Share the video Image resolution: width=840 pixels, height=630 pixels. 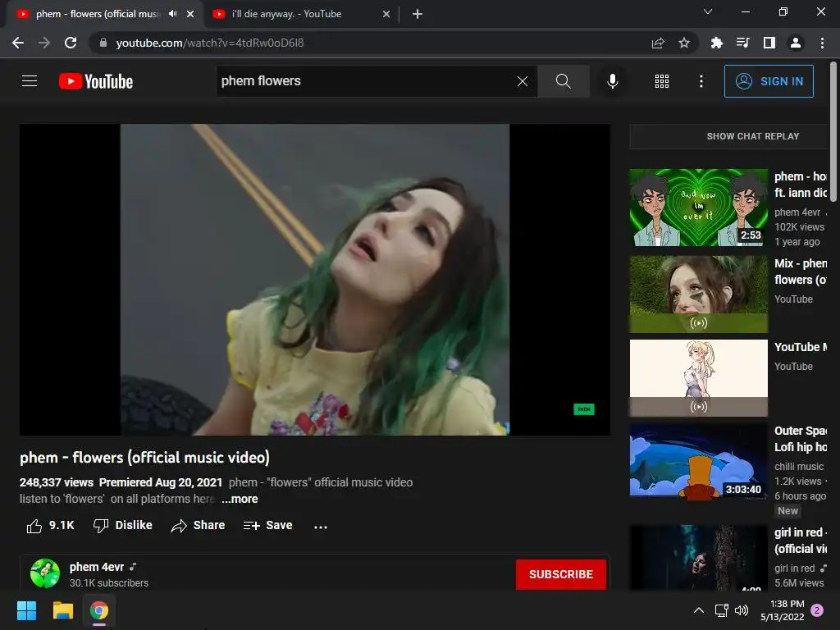(x=198, y=526)
